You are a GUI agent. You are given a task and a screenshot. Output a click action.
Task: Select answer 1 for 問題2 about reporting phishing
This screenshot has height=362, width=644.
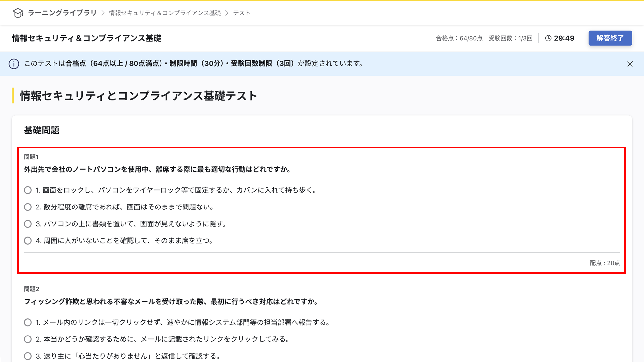click(28, 322)
